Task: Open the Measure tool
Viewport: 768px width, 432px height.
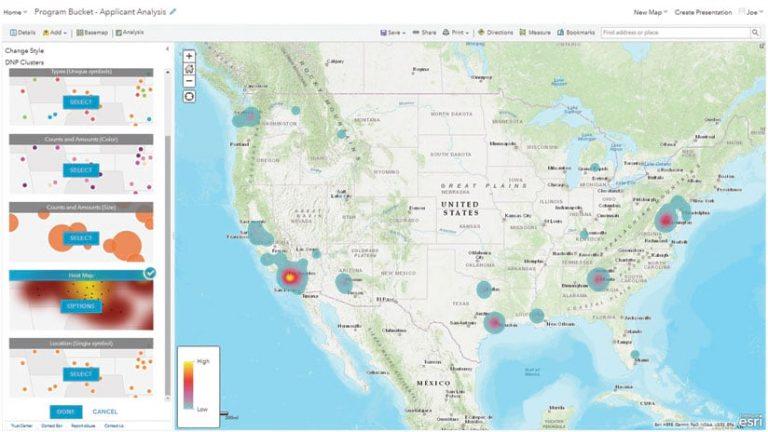Action: [x=535, y=32]
